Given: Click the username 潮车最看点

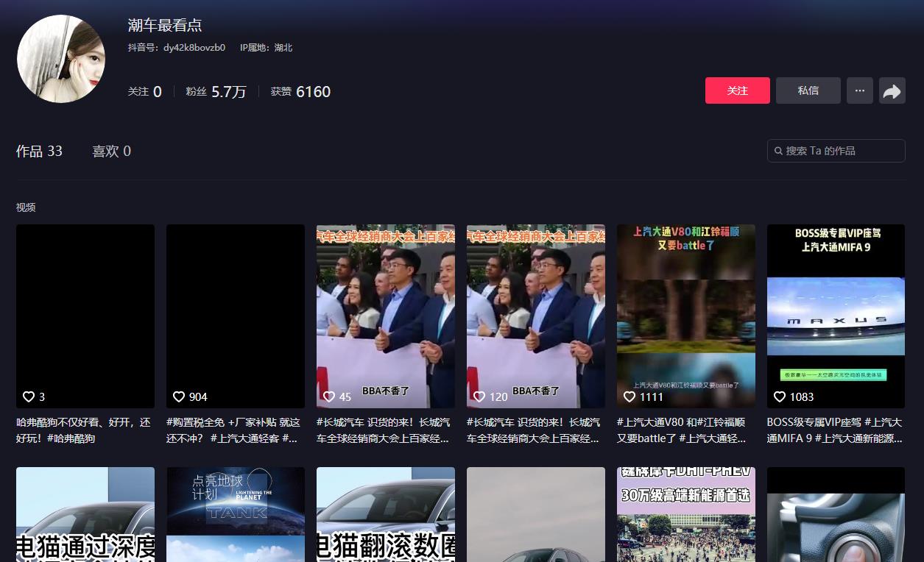Looking at the screenshot, I should pos(165,25).
